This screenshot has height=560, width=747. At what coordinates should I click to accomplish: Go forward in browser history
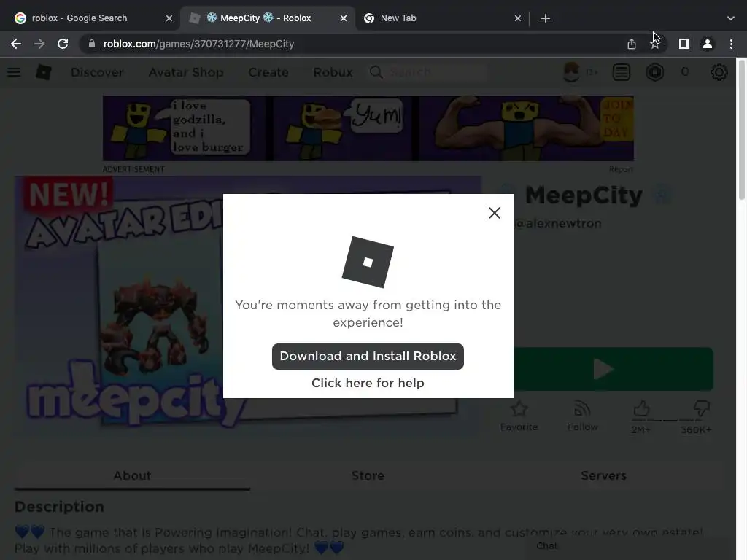click(39, 44)
